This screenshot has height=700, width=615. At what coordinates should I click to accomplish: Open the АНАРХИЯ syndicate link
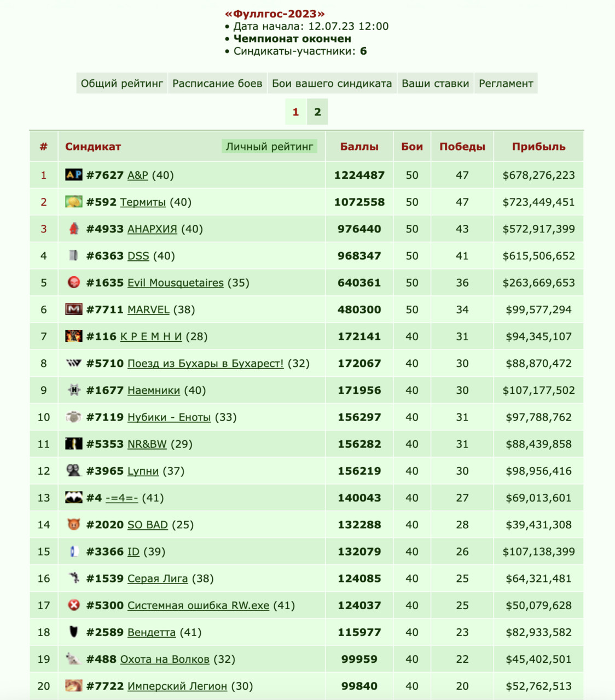152,229
